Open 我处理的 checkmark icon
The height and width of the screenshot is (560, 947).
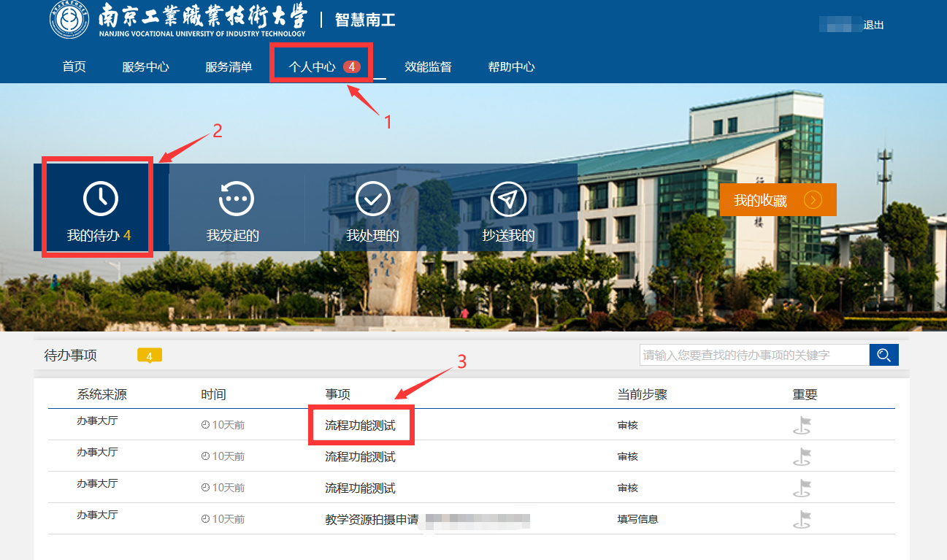(x=372, y=199)
